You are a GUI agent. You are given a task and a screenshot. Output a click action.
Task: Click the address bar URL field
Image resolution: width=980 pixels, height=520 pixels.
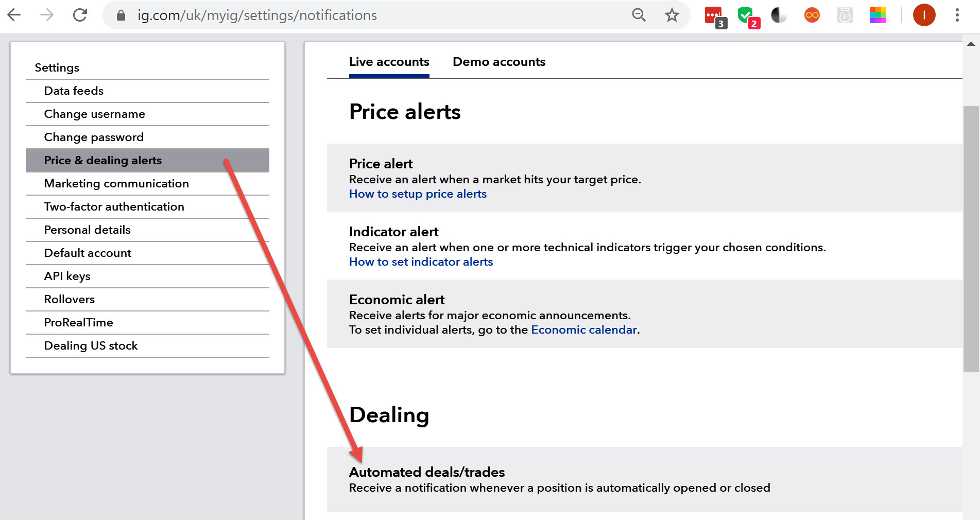[360, 15]
